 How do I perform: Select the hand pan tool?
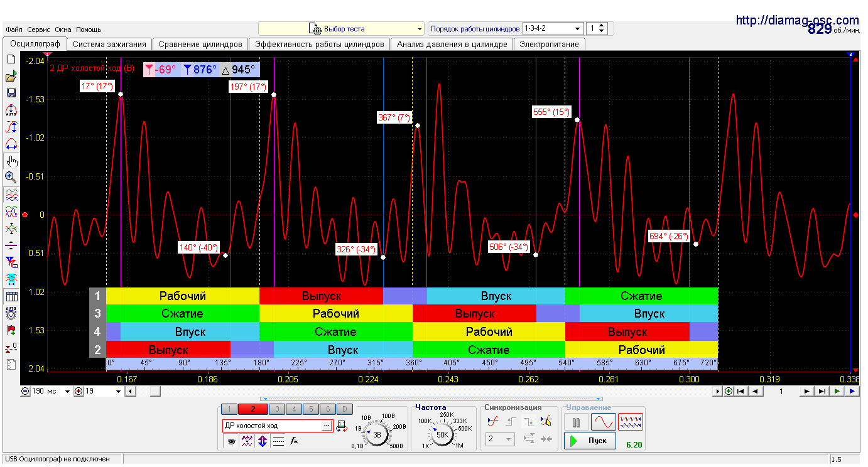pos(11,161)
